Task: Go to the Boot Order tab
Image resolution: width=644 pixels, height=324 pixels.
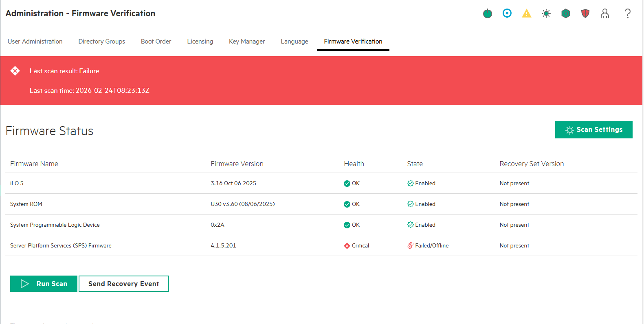Action: [x=156, y=42]
